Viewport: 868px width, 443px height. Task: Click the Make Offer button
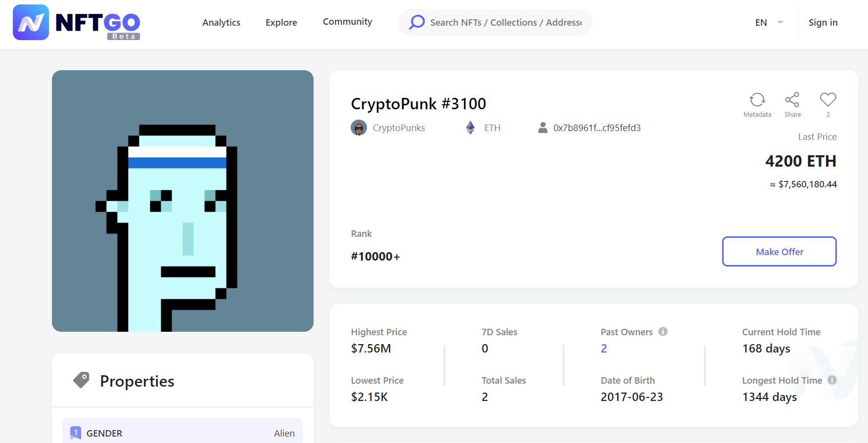(779, 252)
